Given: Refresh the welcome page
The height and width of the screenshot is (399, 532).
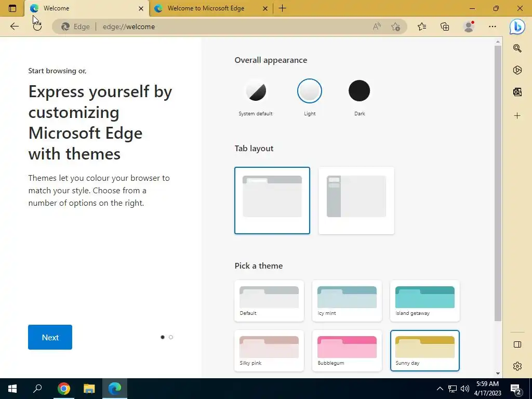Looking at the screenshot, I should click(37, 26).
